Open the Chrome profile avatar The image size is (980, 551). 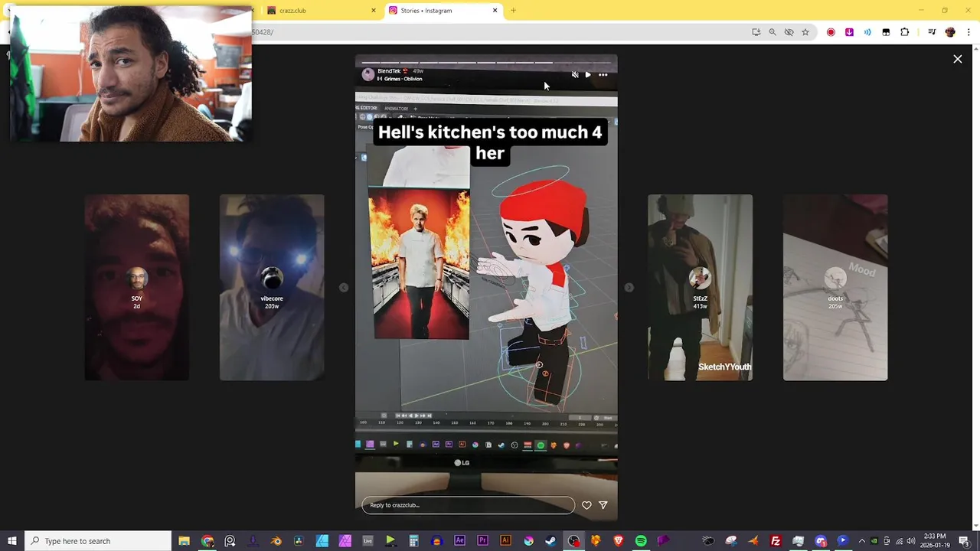(950, 32)
